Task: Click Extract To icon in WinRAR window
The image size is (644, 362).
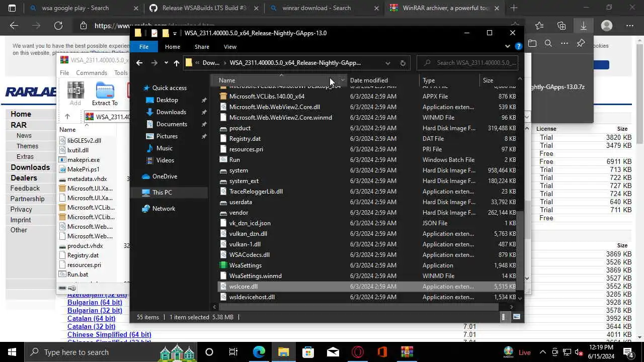Action: (105, 94)
